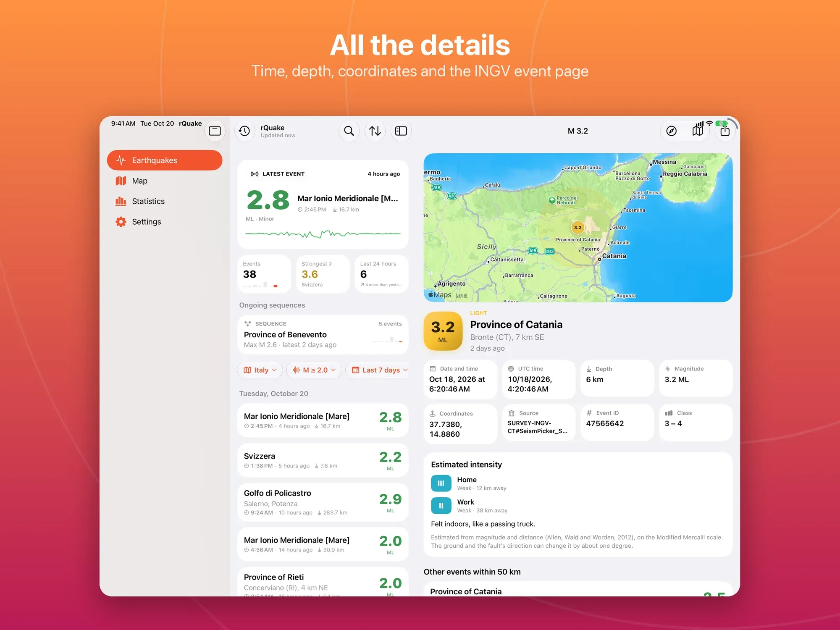Click the Last 24 hours stat card
Viewport: 840px width, 630px height.
pyautogui.click(x=382, y=274)
